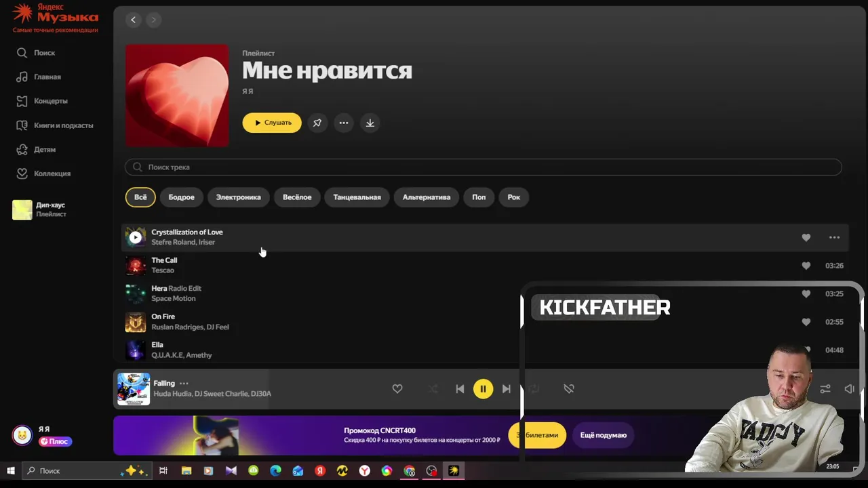Open artists Q.U.A.K.E, Amethy
The image size is (868, 488).
182,355
